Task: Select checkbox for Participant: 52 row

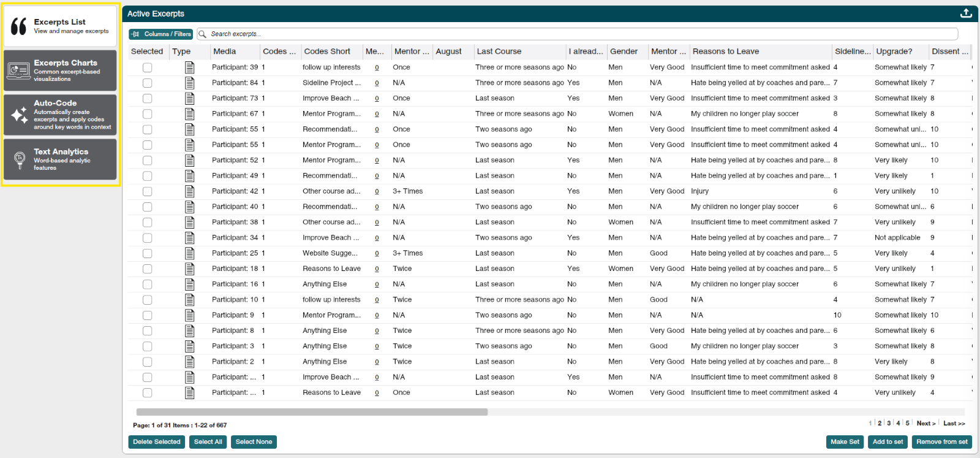Action: pos(148,160)
